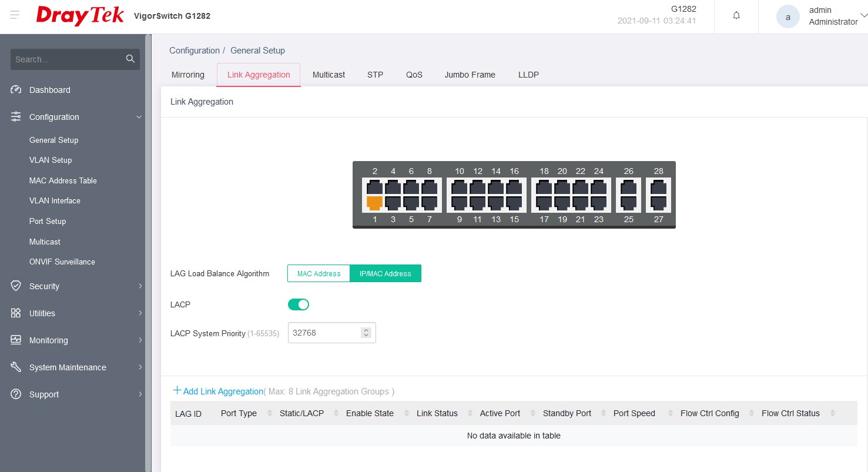Click the System Maintenance wrench icon

[16, 367]
